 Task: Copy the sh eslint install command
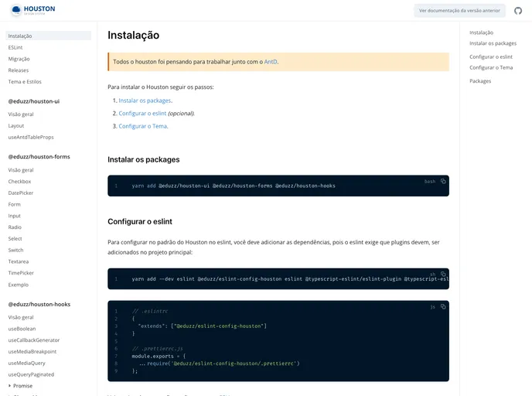[x=443, y=274]
